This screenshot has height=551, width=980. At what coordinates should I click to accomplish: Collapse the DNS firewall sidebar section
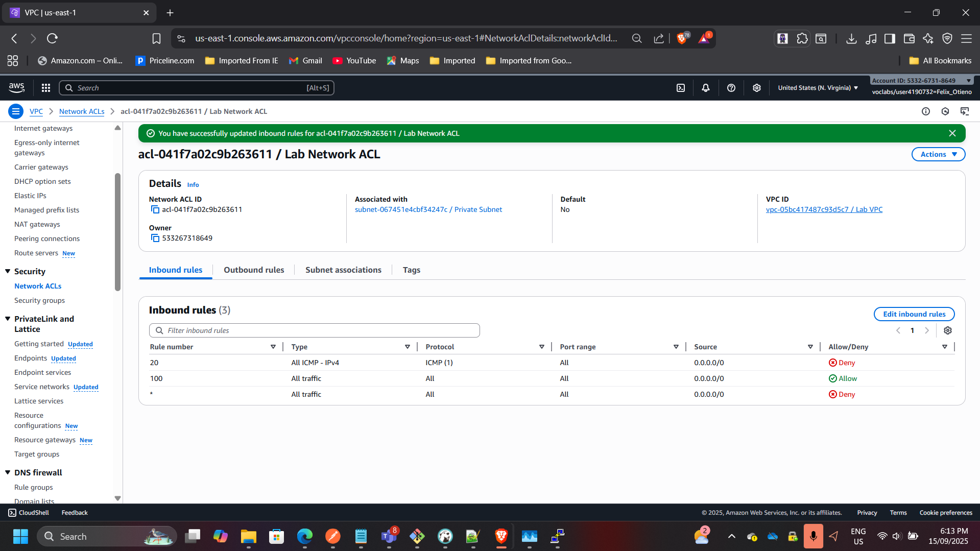click(x=8, y=472)
